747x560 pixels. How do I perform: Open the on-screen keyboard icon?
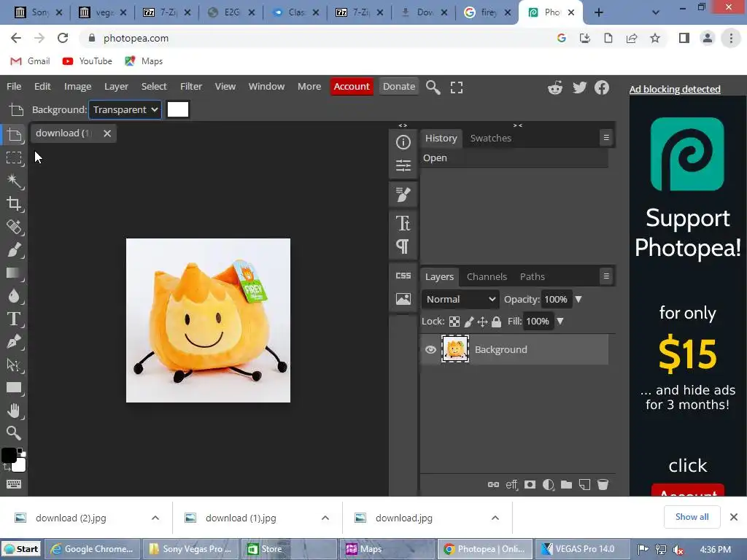tap(14, 484)
